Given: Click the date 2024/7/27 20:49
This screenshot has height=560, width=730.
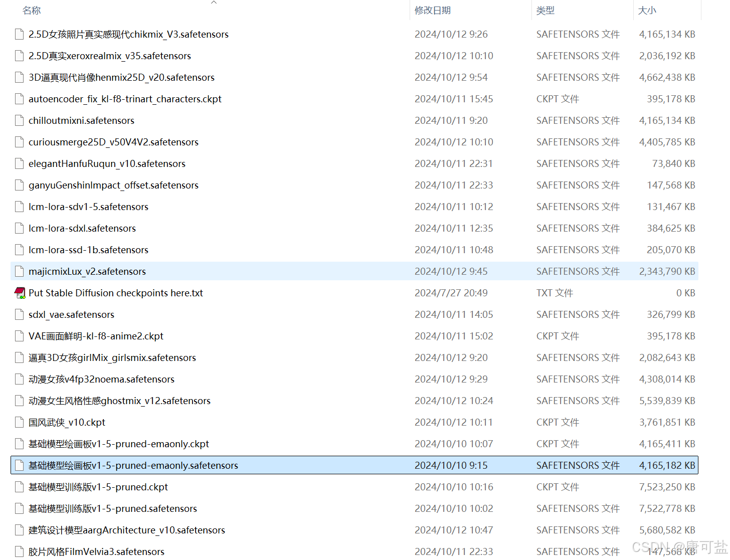Looking at the screenshot, I should click(451, 293).
